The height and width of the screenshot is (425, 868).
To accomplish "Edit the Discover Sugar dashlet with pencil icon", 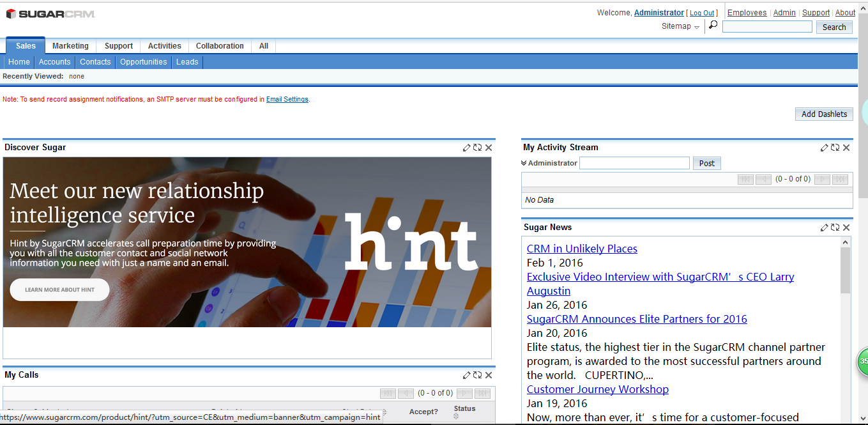I will pos(467,148).
